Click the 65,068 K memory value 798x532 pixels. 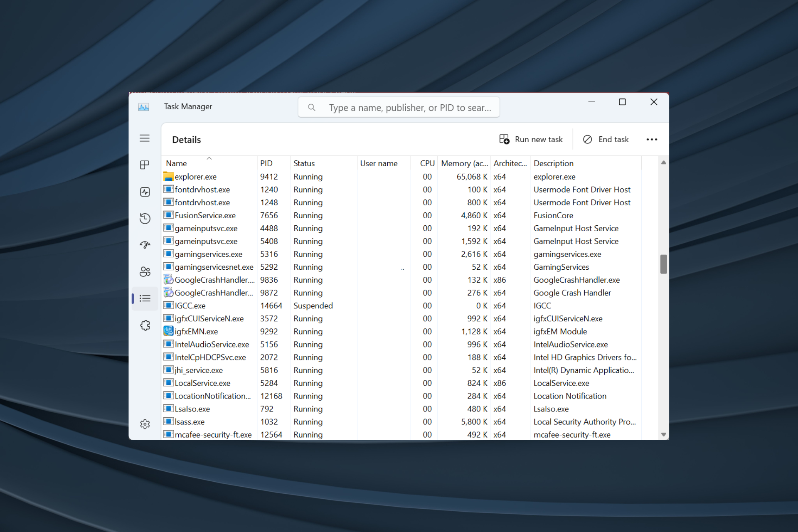pyautogui.click(x=472, y=177)
